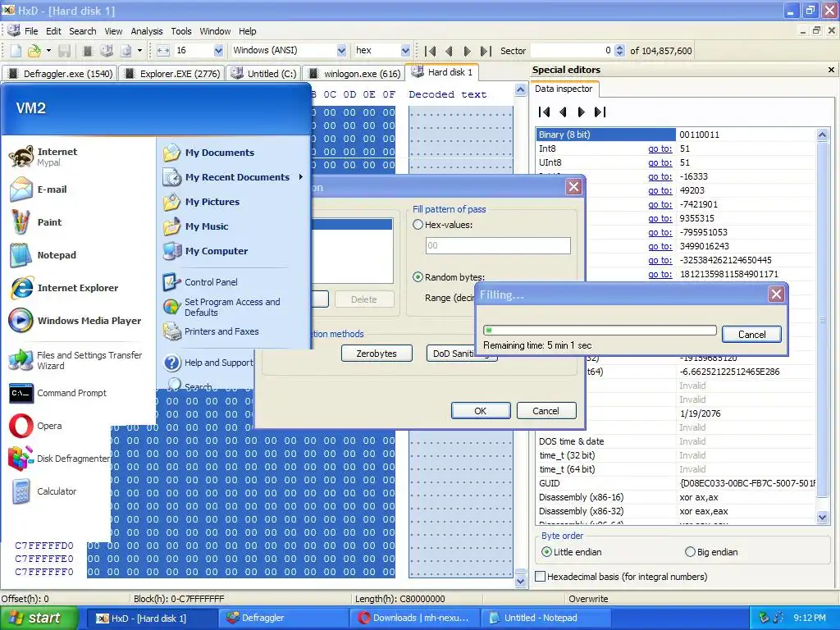Select the Hex-values fill pattern option
Screen dimensions: 840x630
pos(442,225)
